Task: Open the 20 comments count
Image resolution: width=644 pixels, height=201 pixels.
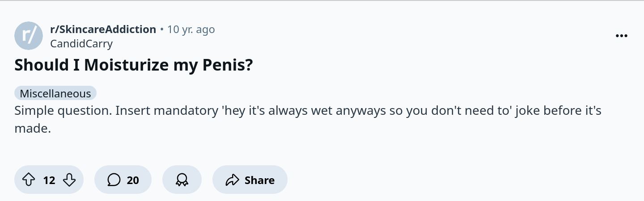Action: pos(133,180)
